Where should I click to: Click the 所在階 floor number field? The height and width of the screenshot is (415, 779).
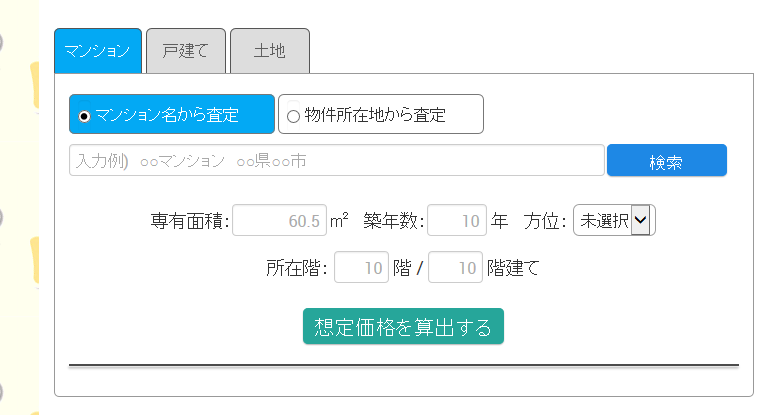(361, 268)
